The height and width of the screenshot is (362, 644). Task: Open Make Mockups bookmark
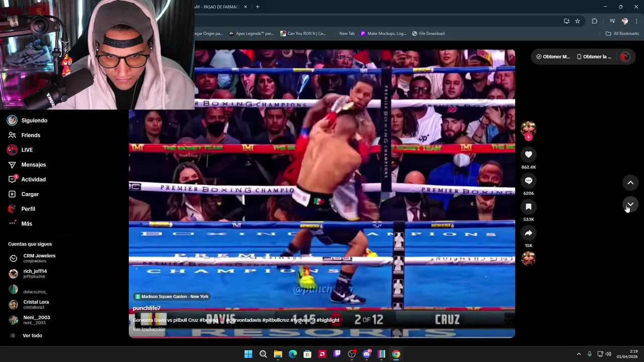383,34
